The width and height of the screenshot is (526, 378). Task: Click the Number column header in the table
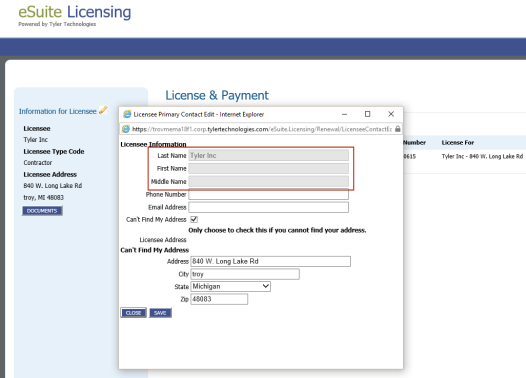click(x=414, y=143)
